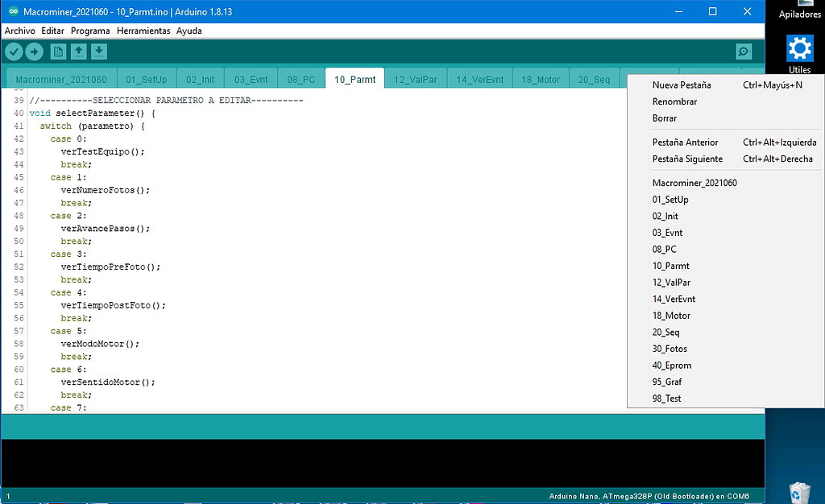Switch to the 01_SetUp tab
This screenshot has height=504, width=825.
click(147, 77)
